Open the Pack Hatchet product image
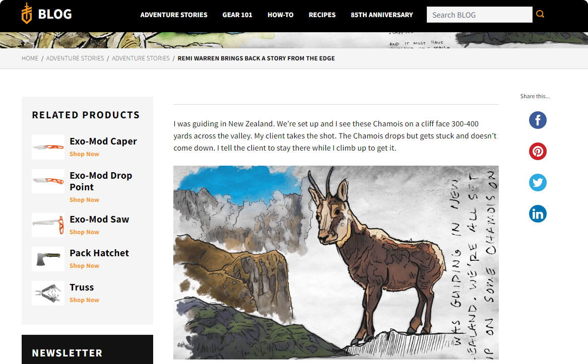Screen dimensions: 588x364 [48, 259]
